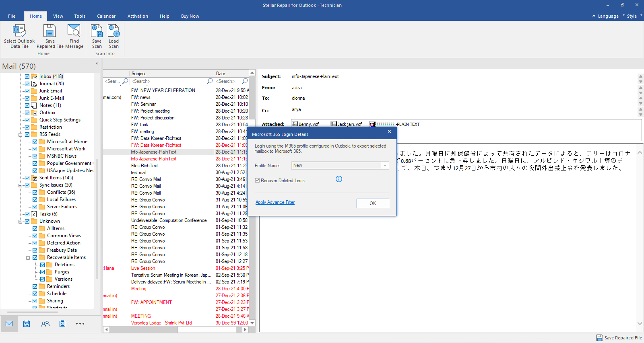Uncheck the Conflicts folder checkbox

[35, 192]
